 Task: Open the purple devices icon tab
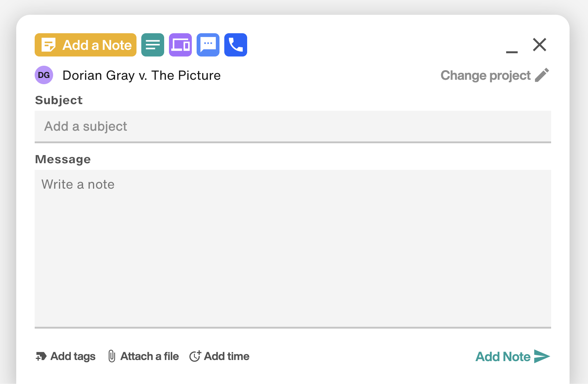[x=180, y=45]
